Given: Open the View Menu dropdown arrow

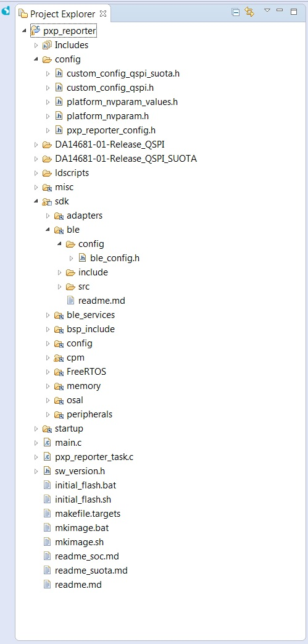Looking at the screenshot, I should coord(267,10).
